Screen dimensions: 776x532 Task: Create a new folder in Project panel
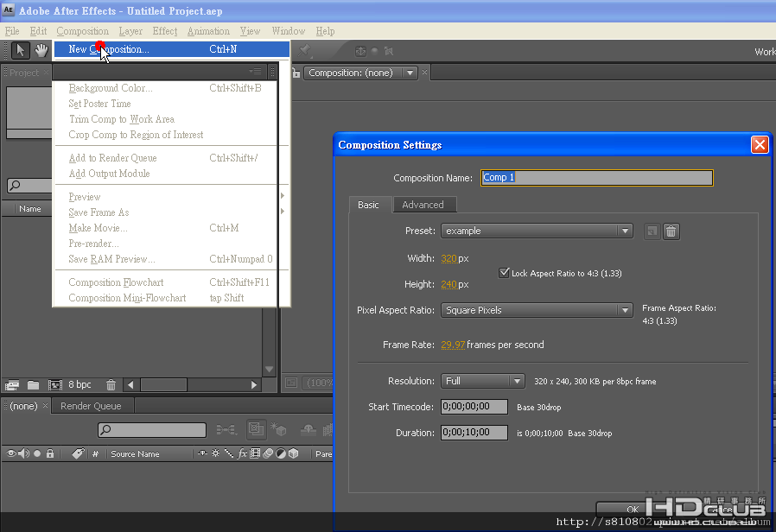coord(33,384)
